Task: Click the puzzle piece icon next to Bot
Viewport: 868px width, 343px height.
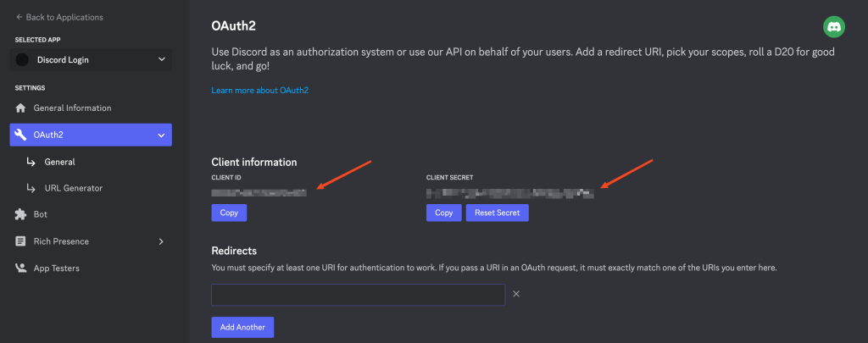Action: (21, 215)
